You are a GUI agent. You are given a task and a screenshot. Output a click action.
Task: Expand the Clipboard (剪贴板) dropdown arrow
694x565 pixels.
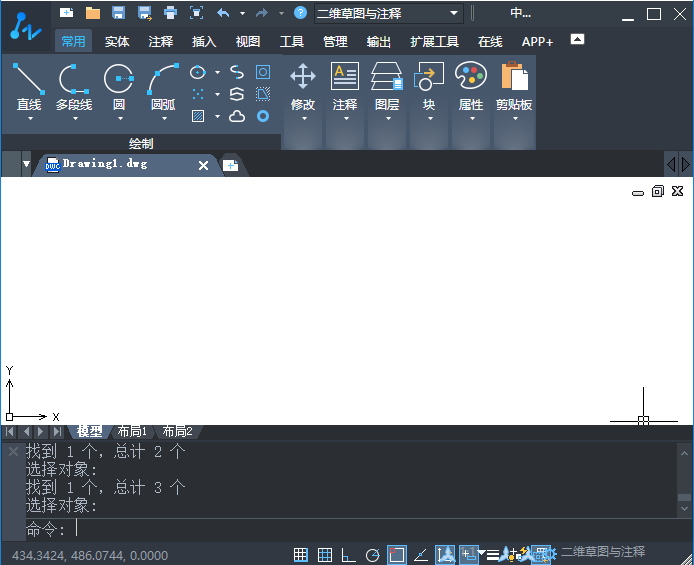[514, 119]
